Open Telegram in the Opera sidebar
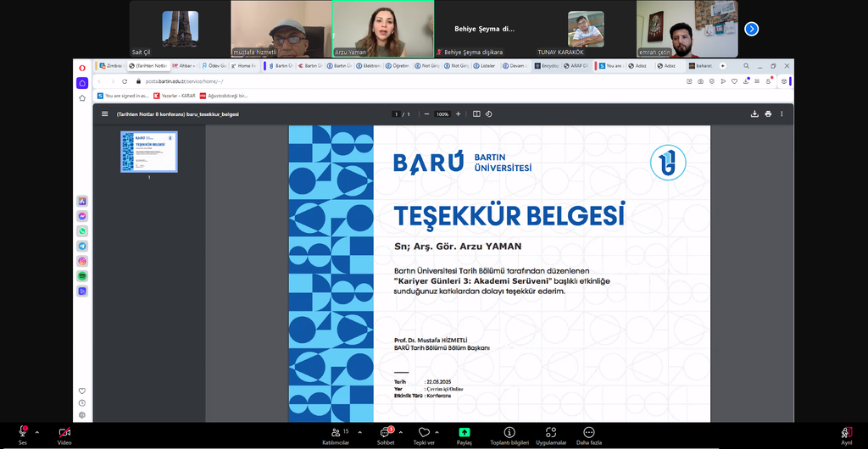 (82, 246)
